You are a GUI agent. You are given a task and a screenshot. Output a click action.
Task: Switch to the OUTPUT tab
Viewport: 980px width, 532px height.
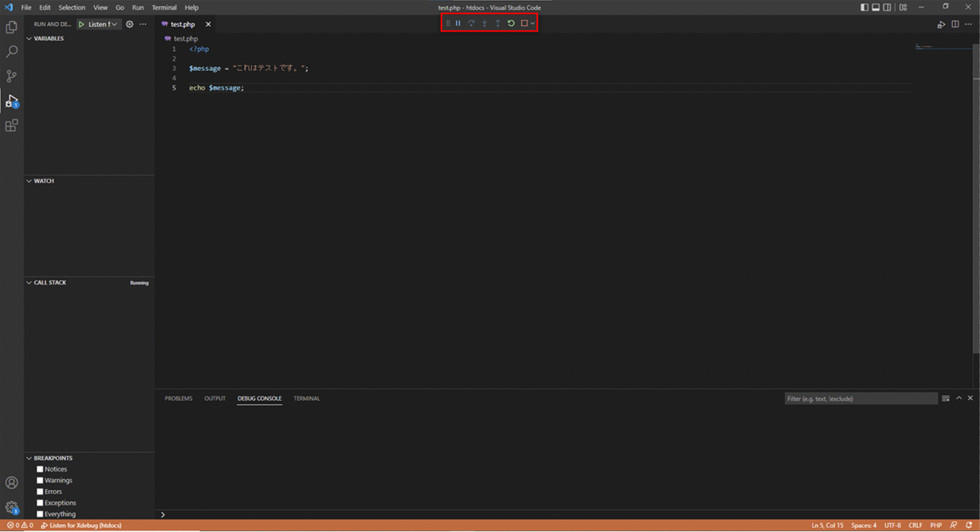[215, 398]
